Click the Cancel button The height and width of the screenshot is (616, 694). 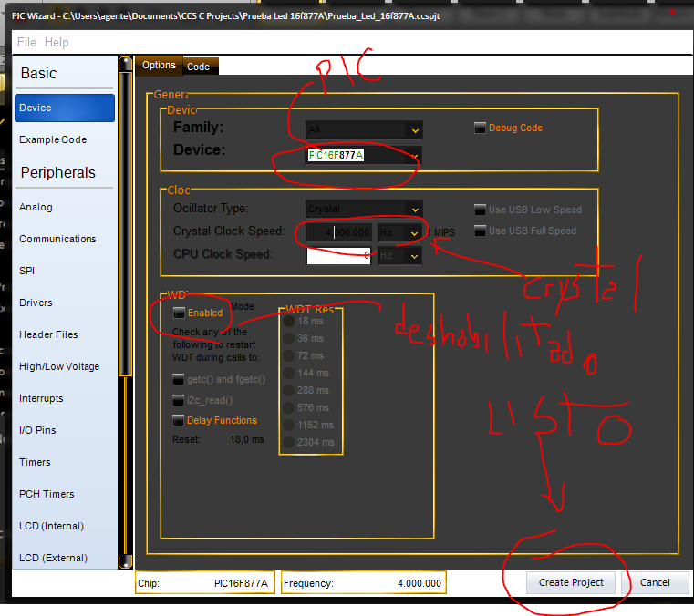(655, 583)
